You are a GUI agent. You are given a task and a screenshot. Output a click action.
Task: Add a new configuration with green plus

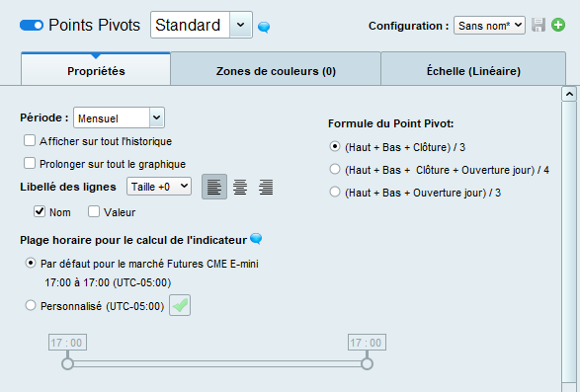558,25
